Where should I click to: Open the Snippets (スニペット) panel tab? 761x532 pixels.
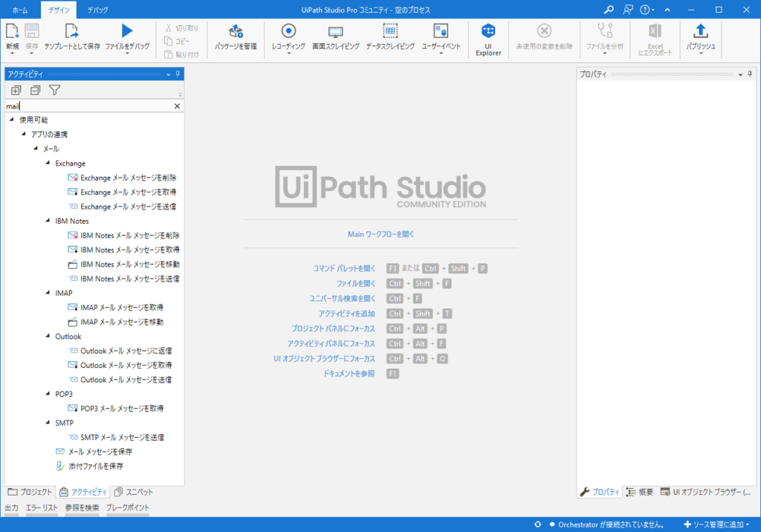[x=134, y=492]
